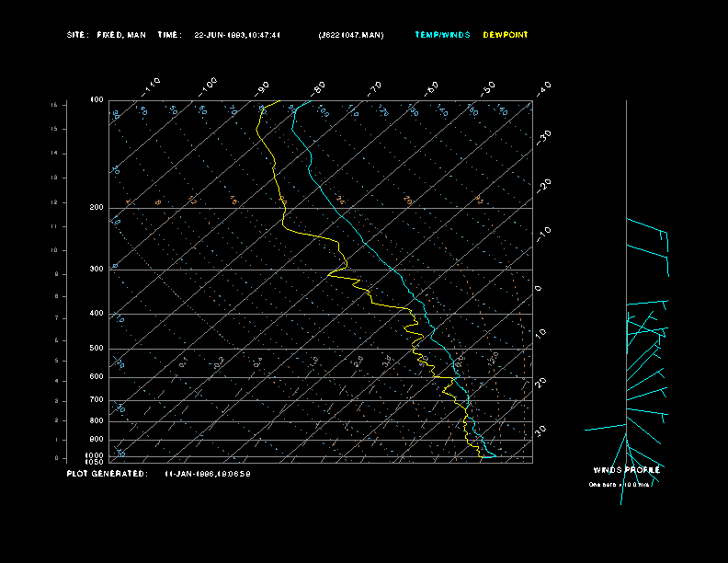The height and width of the screenshot is (563, 728).
Task: Click the 11-JAN-1996 plot generation date
Action: tap(208, 474)
